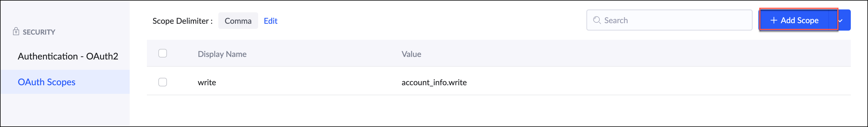
Task: Click empty space in the write row
Action: click(640, 82)
